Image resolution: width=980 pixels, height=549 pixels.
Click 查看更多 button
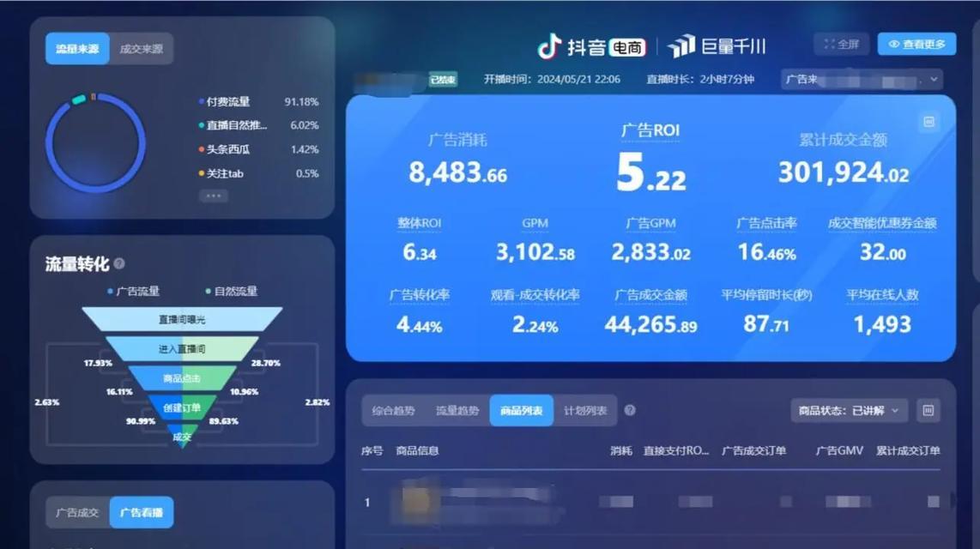916,45
